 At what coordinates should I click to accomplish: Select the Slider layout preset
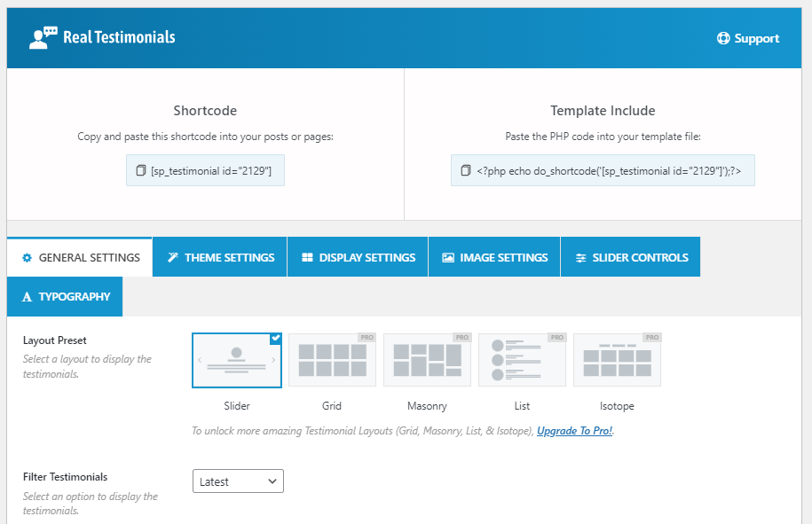[x=237, y=360]
